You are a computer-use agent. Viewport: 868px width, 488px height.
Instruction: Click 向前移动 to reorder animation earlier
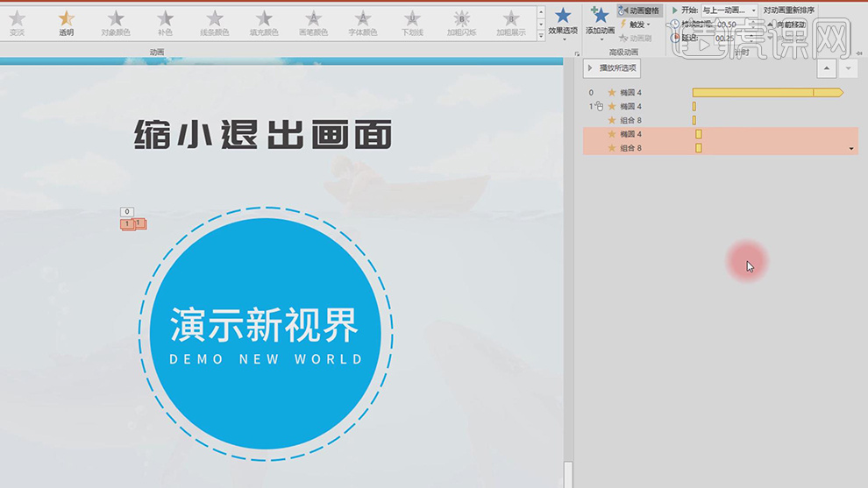[x=791, y=25]
